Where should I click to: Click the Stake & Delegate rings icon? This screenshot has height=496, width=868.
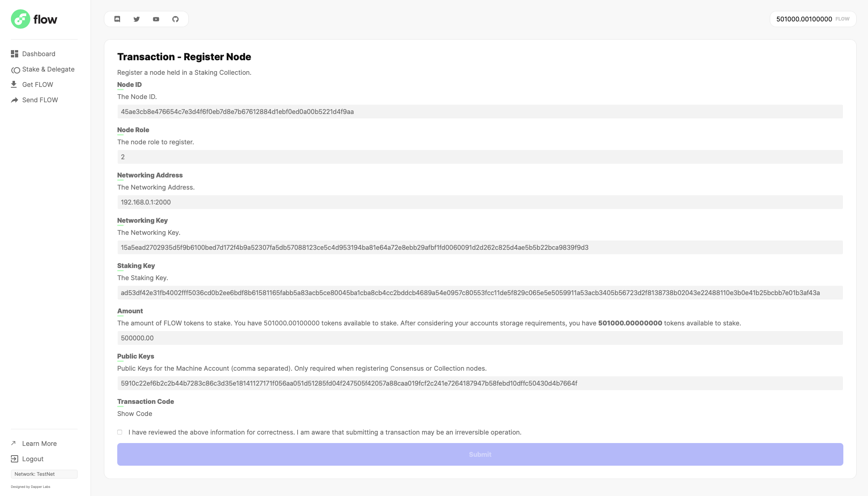(x=15, y=70)
